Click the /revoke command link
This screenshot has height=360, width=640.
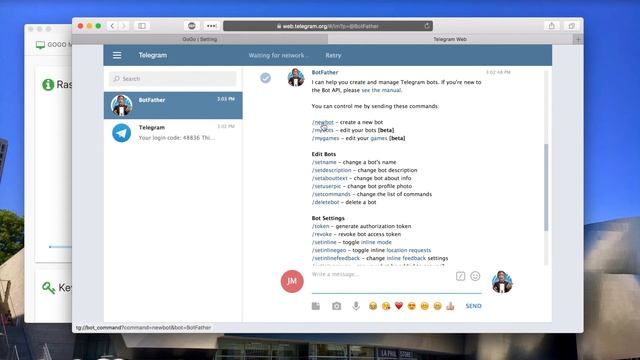[x=322, y=234]
